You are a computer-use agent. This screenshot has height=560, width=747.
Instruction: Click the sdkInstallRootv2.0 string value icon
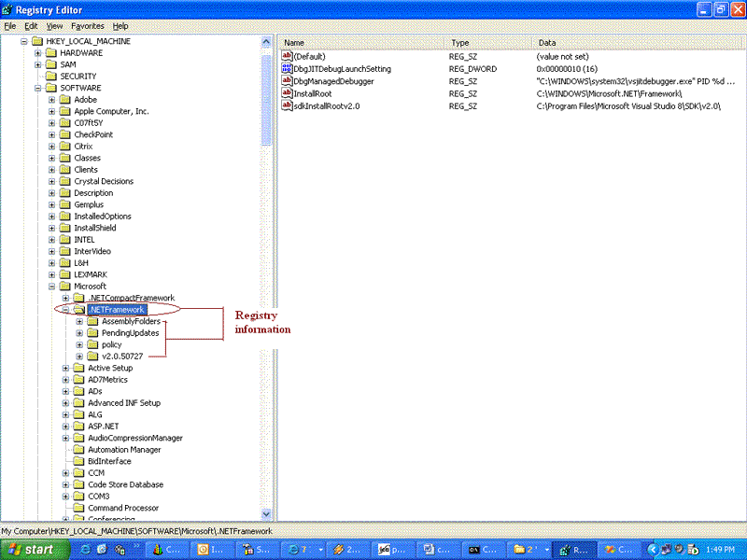click(287, 105)
